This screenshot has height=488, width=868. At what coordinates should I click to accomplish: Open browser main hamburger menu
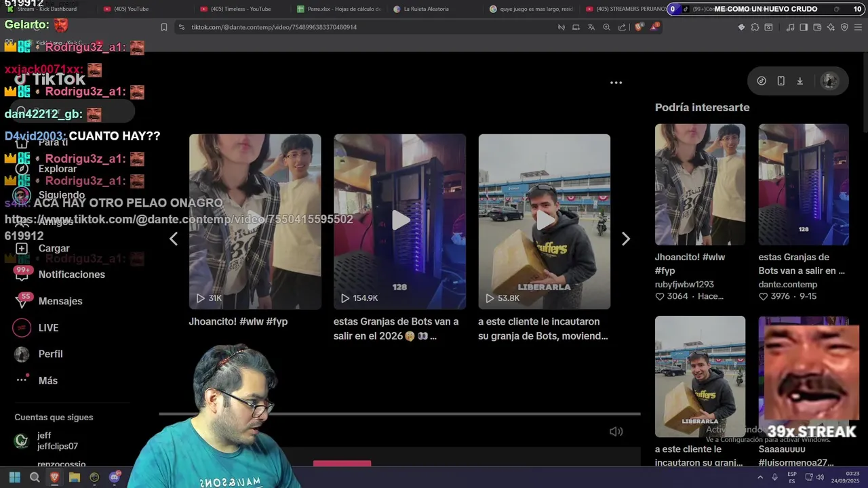pos(859,27)
